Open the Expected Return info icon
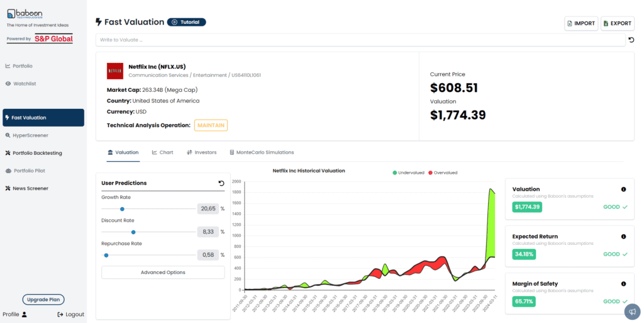This screenshot has width=644, height=323. pos(623,237)
